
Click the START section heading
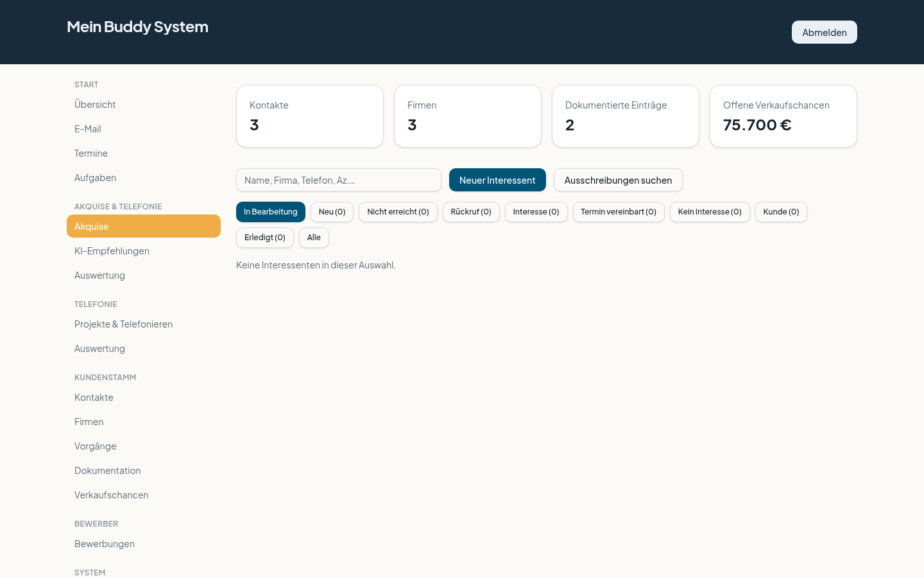click(x=87, y=84)
